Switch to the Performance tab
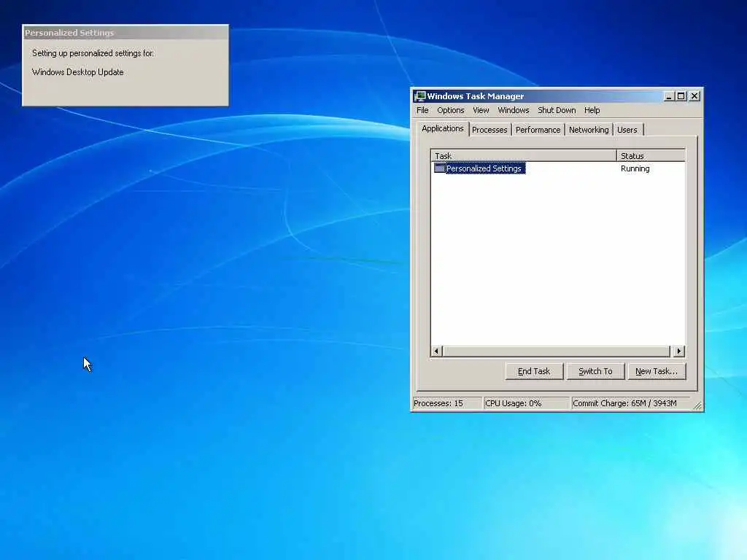 [x=538, y=130]
